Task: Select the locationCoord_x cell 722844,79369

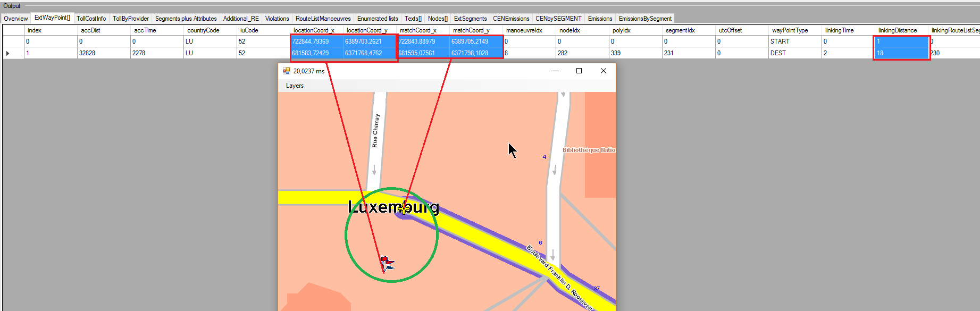Action: click(311, 41)
